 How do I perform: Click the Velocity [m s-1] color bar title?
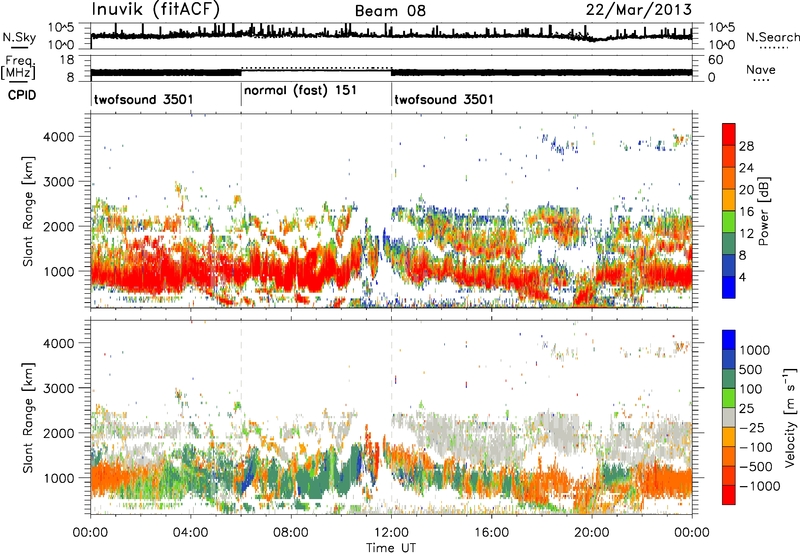click(790, 417)
